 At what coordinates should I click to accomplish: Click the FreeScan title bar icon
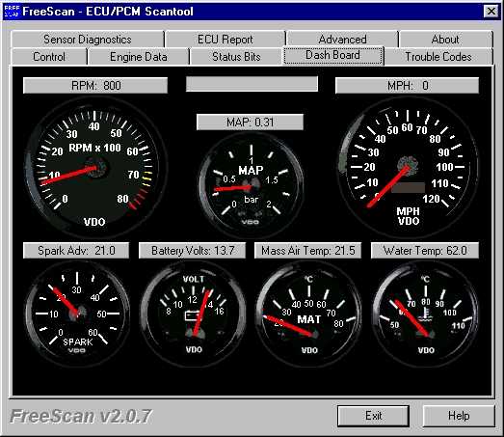(12, 12)
